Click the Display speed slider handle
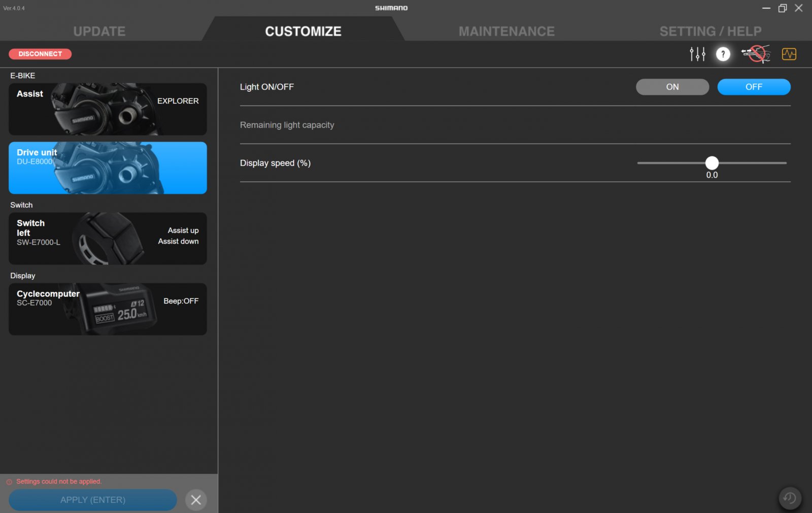Screen dimensions: 812x513 [x=712, y=163]
